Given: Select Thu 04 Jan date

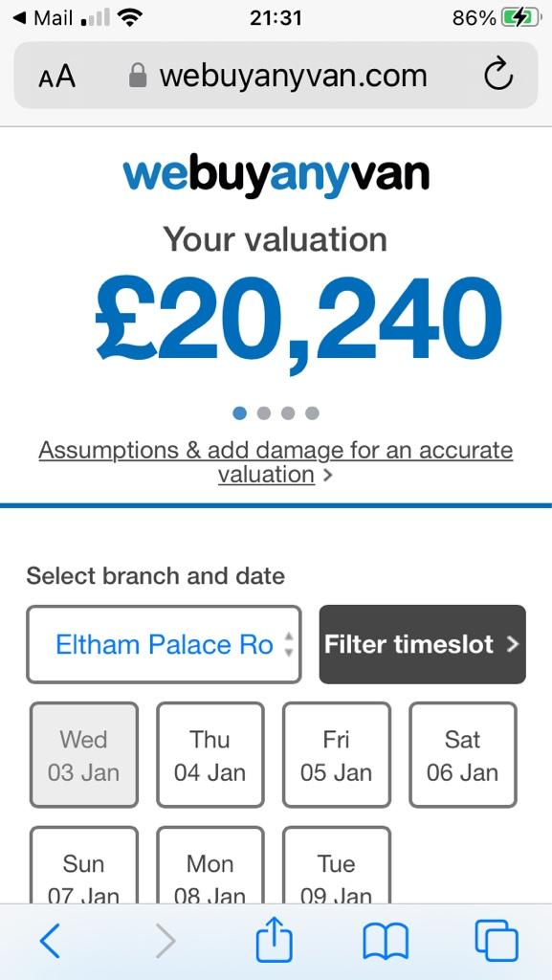Looking at the screenshot, I should [x=210, y=755].
